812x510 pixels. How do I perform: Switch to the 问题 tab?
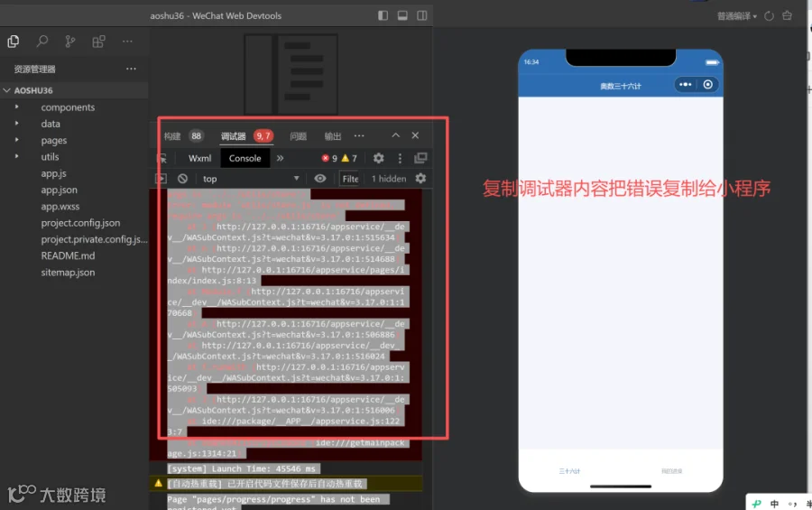[299, 135]
